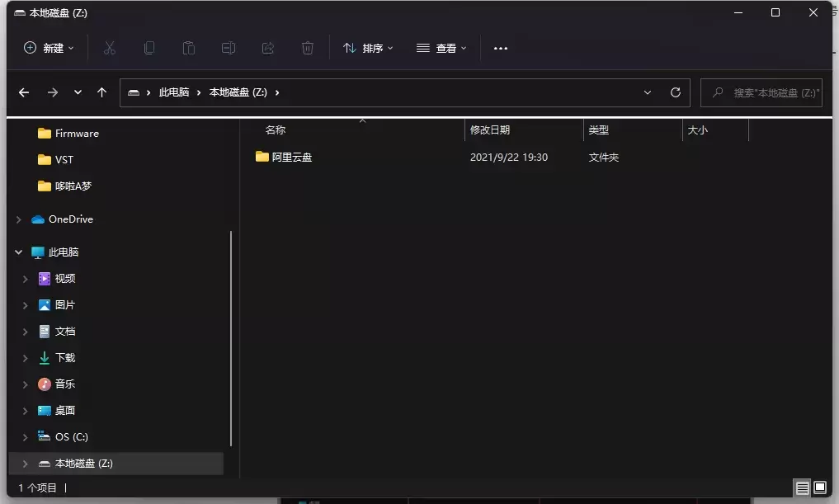Image resolution: width=839 pixels, height=504 pixels.
Task: Open the address bar history dropdown
Action: 648,92
